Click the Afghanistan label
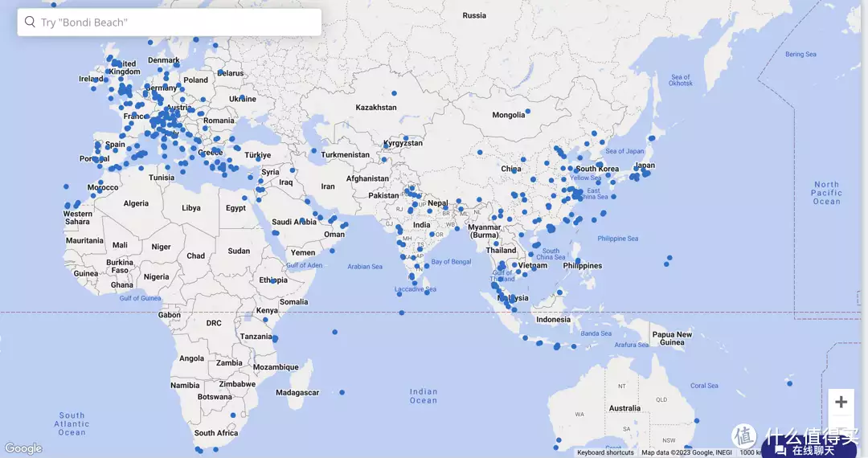This screenshot has width=868, height=458. [367, 178]
